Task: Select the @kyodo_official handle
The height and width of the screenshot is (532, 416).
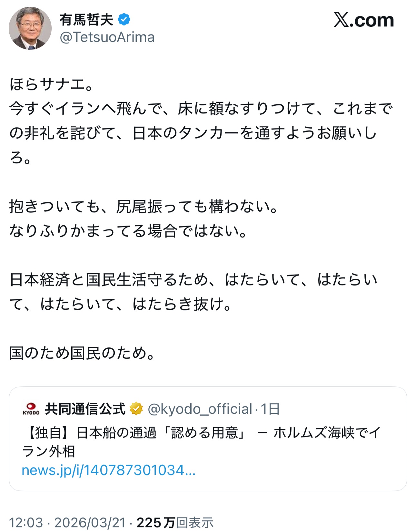Action: click(200, 409)
